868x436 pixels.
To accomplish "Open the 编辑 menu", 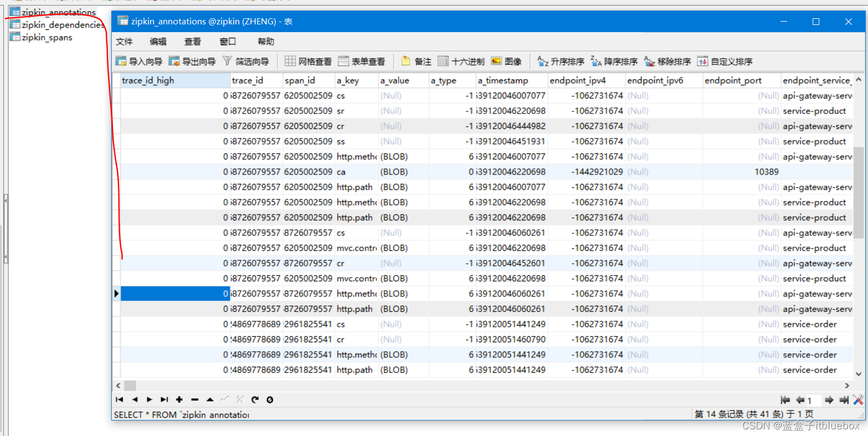I will coord(158,42).
